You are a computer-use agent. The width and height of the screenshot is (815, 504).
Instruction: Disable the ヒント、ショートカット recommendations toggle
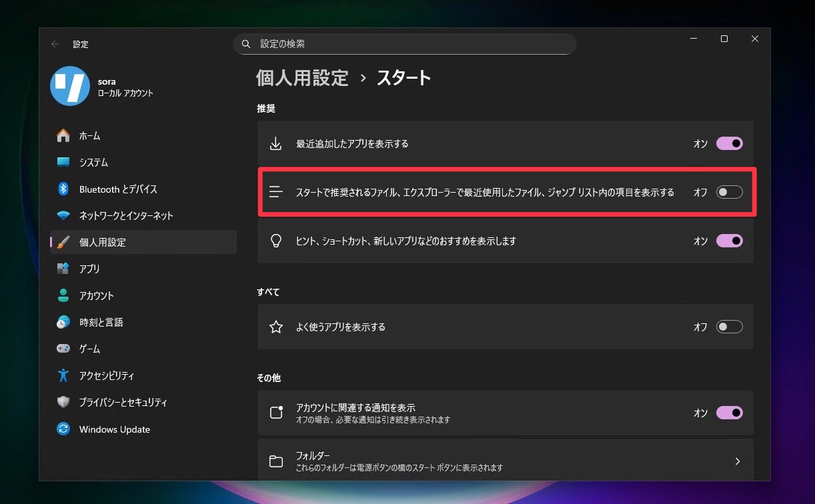pyautogui.click(x=729, y=241)
